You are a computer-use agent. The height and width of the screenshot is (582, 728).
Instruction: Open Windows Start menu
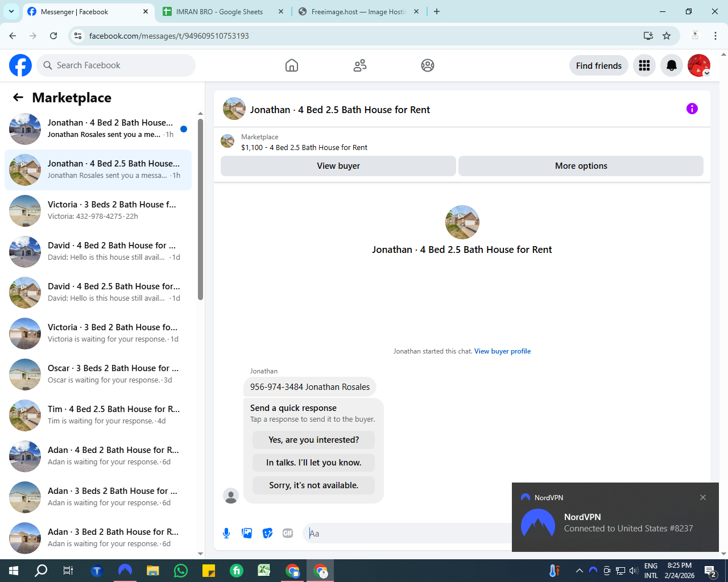pos(14,571)
